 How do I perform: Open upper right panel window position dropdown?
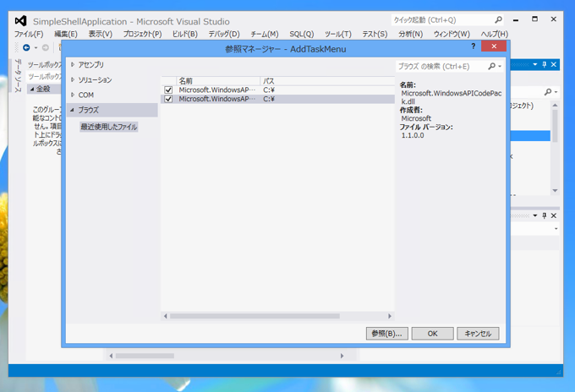pyautogui.click(x=535, y=64)
